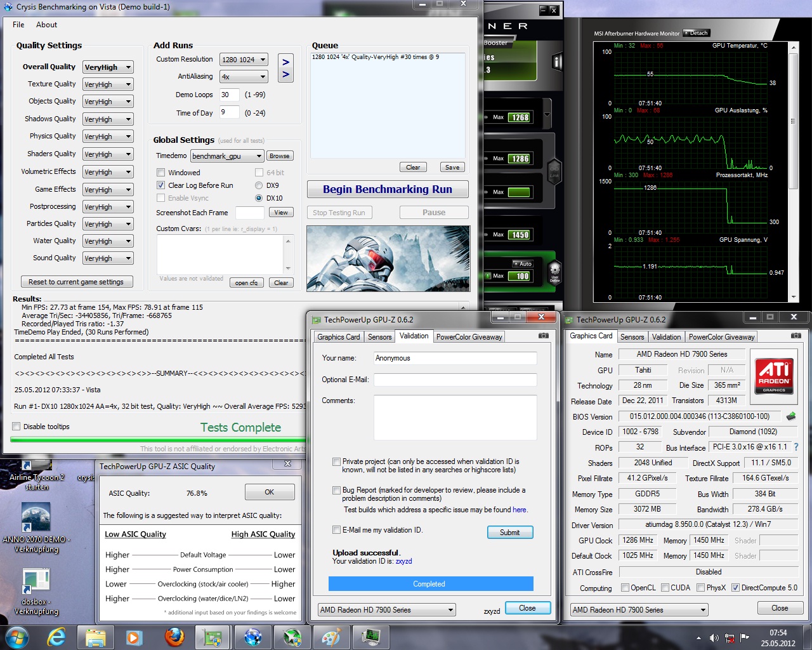Uncheck Clear Log Before Run
Viewport: 812px width, 650px height.
160,185
